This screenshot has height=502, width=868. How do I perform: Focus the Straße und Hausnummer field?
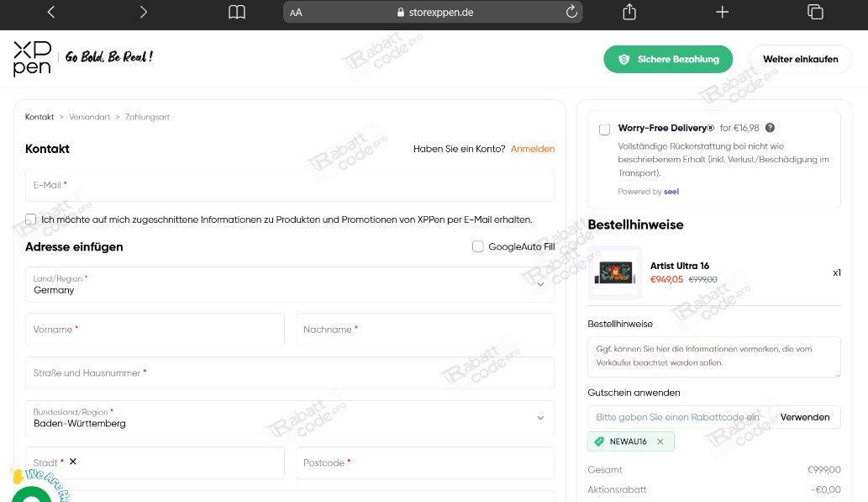tap(290, 373)
